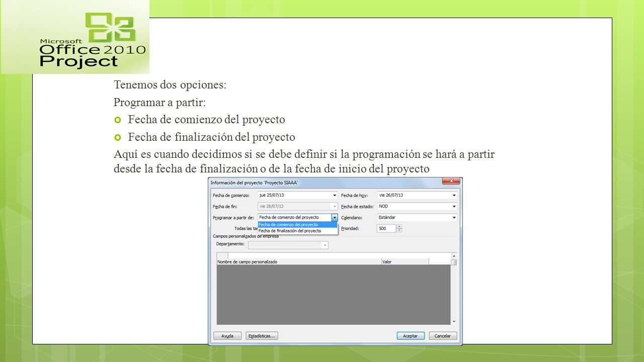Image resolution: width=644 pixels, height=362 pixels.
Task: Open the Fecha de comienzo date dropdown
Action: coord(335,195)
